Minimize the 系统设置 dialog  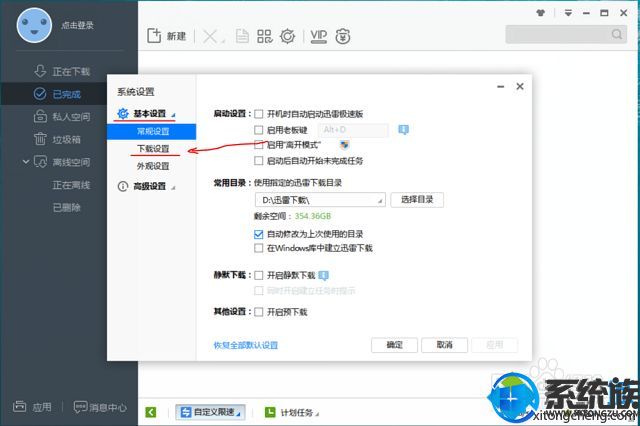500,87
